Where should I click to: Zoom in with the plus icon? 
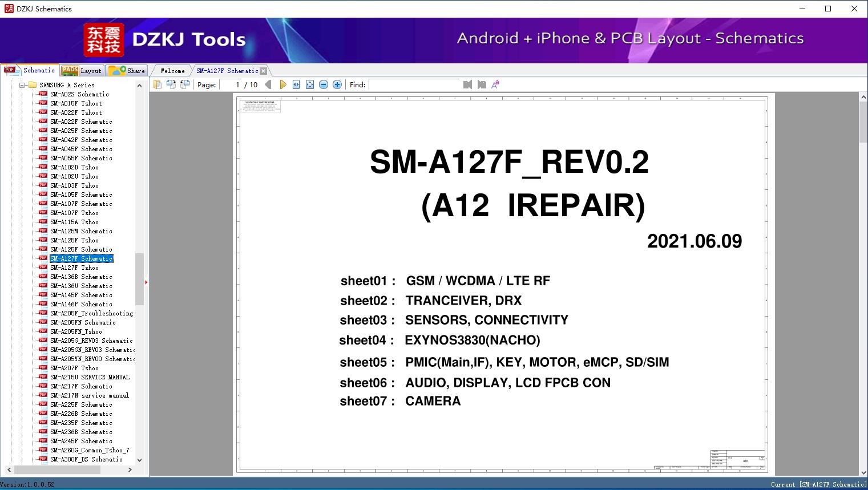(337, 84)
